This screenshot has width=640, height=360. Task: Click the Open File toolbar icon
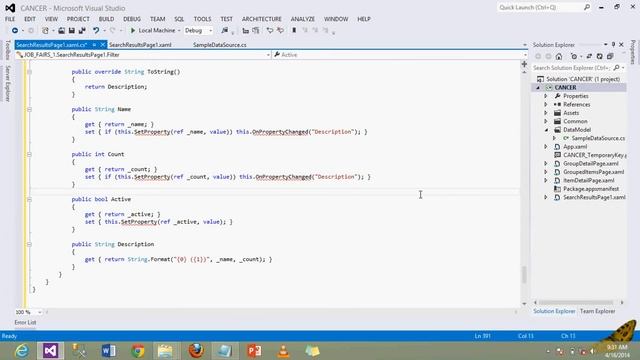[x=61, y=31]
